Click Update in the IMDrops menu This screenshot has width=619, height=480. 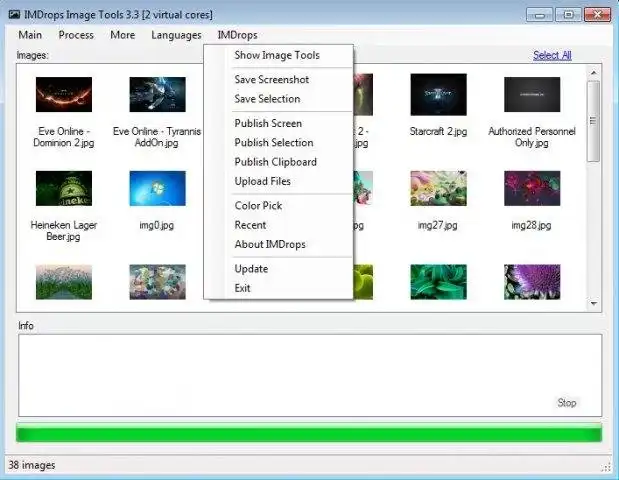(251, 269)
